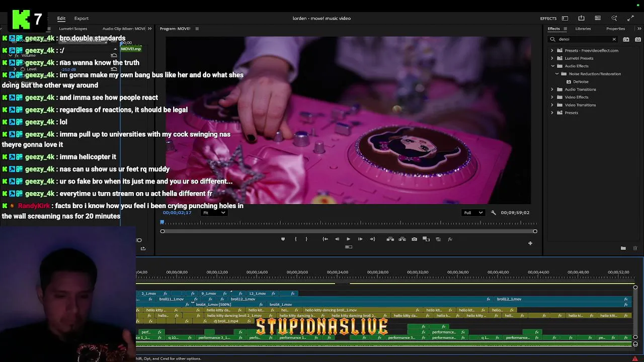
Task: Switch to the Libraries tab
Action: pos(583,29)
